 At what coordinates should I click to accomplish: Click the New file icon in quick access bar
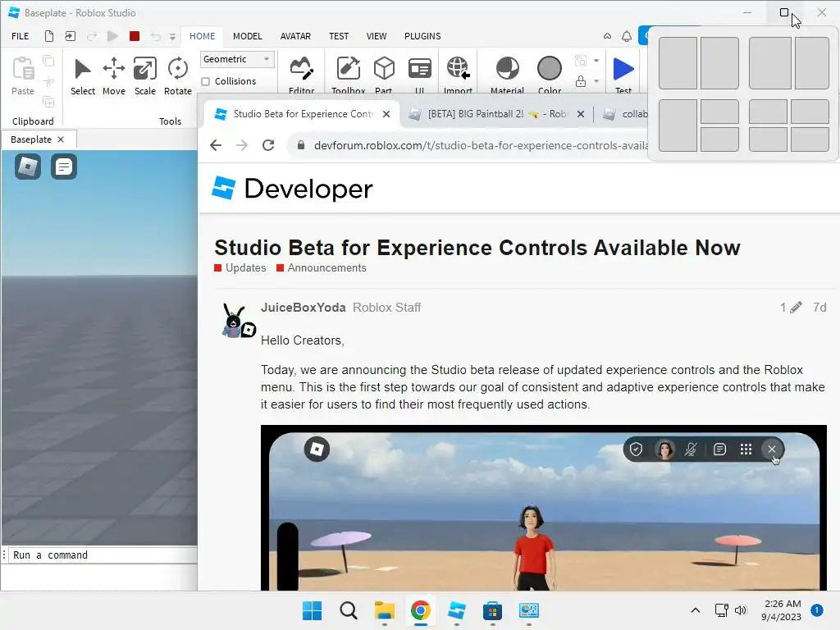pos(48,36)
